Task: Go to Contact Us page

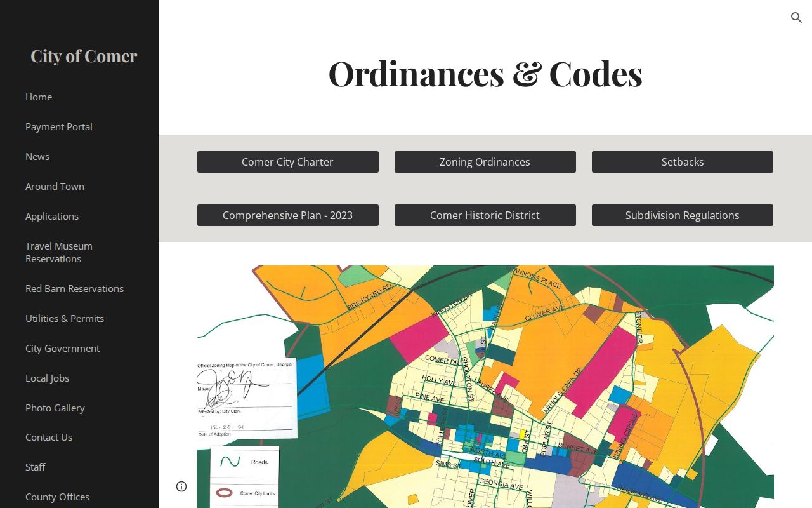Action: [x=49, y=437]
